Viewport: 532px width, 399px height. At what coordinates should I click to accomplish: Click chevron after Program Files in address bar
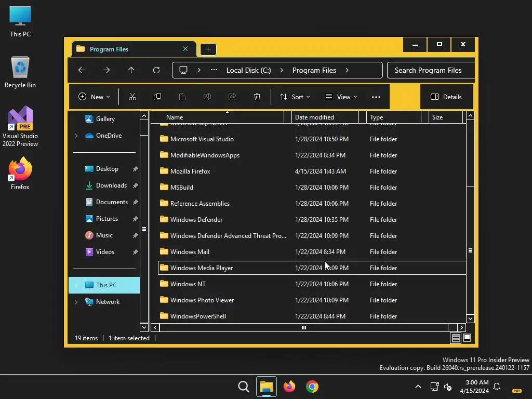(x=347, y=70)
